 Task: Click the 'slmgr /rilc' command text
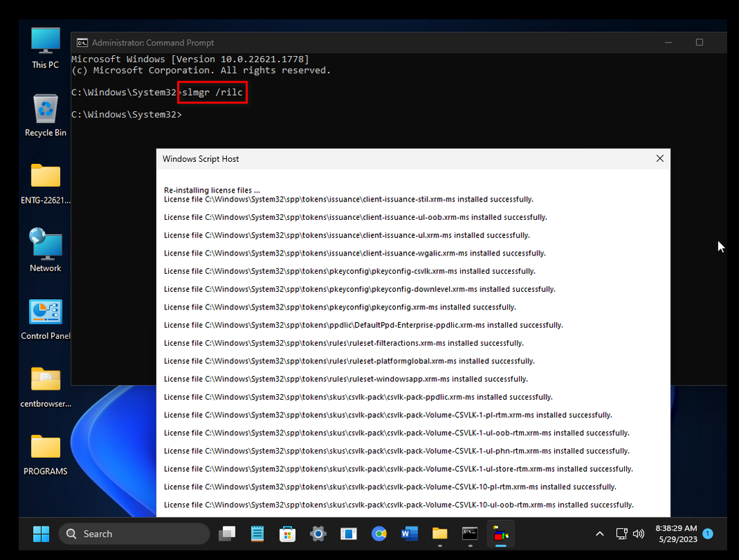click(x=212, y=92)
